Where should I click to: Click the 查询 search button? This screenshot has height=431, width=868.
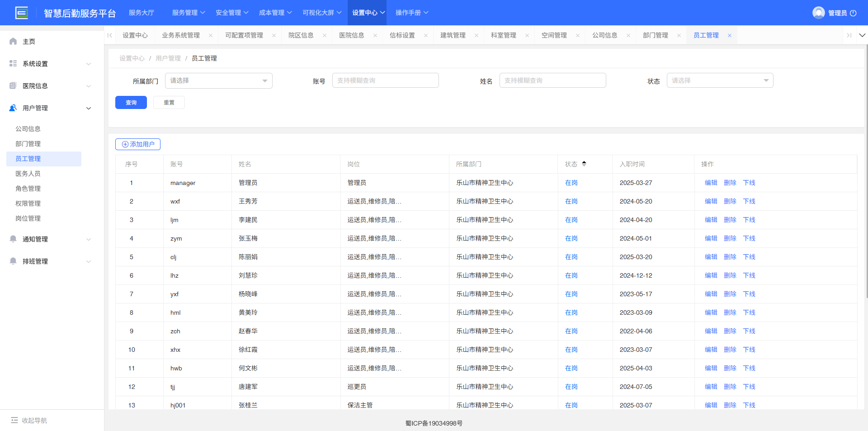tap(131, 103)
